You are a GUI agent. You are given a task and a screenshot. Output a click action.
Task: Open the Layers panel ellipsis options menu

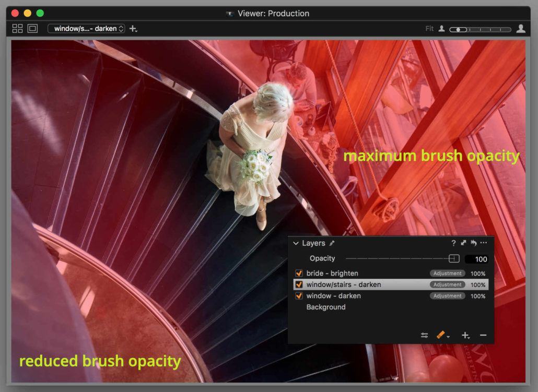(x=484, y=243)
